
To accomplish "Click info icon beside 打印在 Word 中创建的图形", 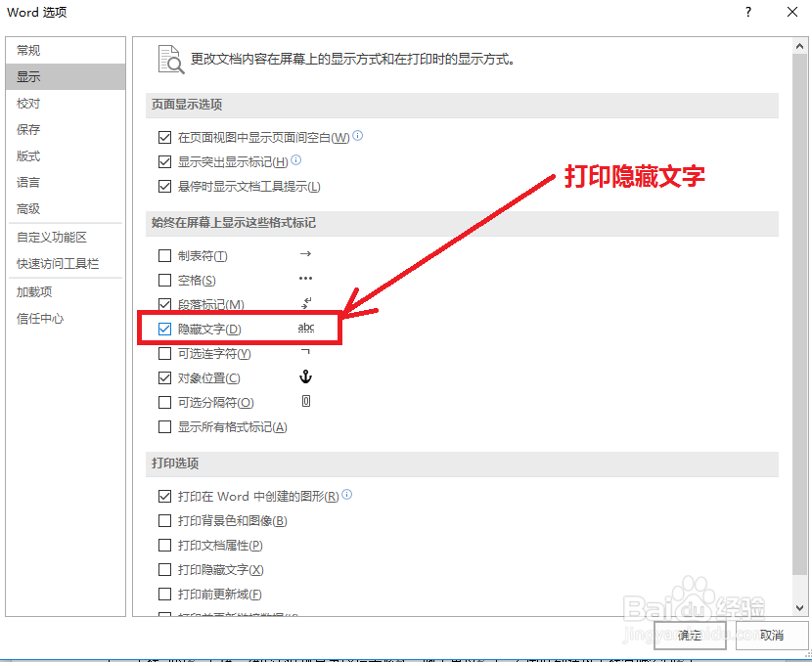I will coord(347,495).
